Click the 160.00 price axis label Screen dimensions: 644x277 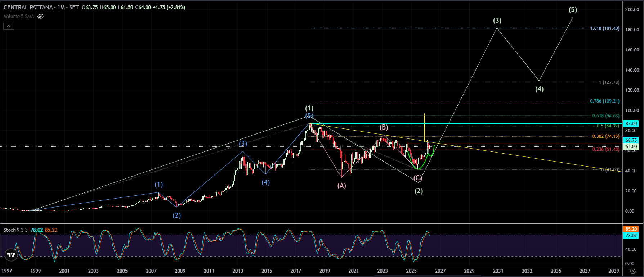point(632,50)
